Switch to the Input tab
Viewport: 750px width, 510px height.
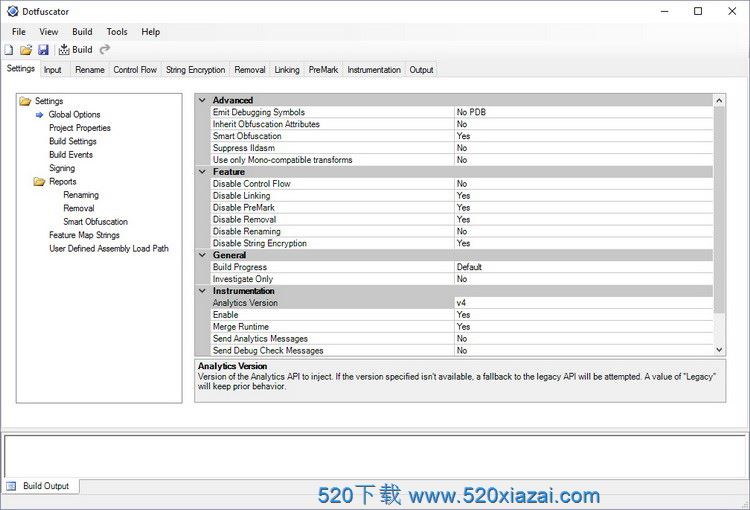[x=53, y=70]
